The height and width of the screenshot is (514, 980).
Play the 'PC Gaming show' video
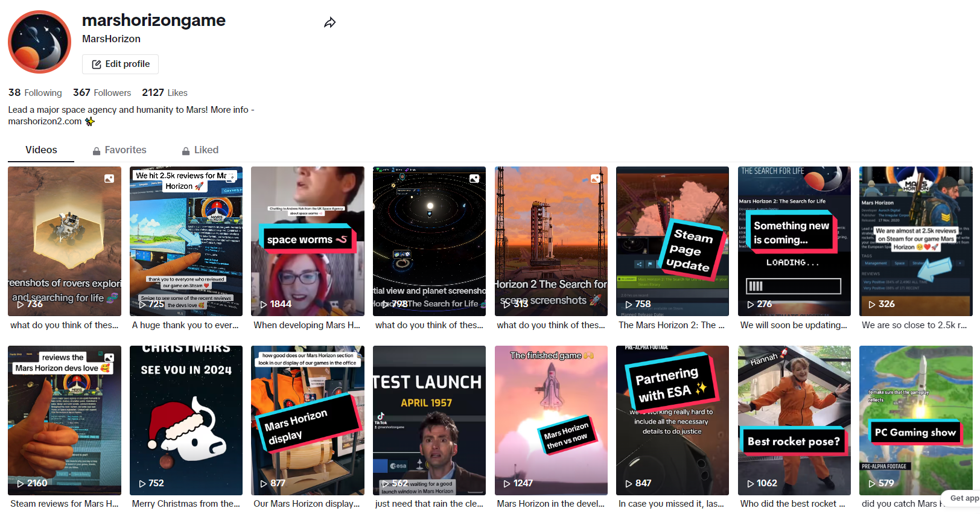tap(916, 420)
